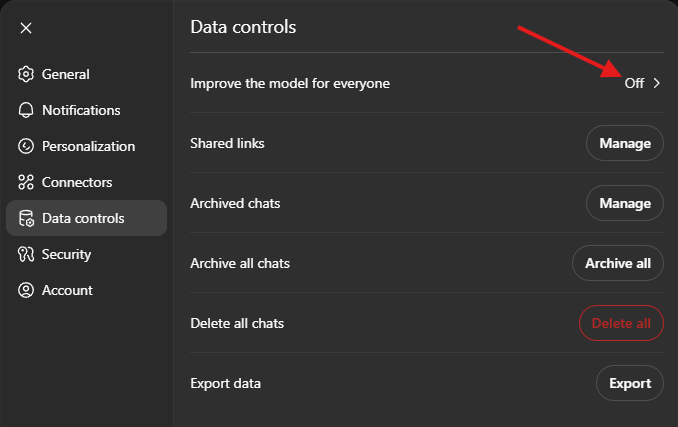Switch to Notifications settings tab
Viewport: 678px width, 427px height.
point(81,110)
